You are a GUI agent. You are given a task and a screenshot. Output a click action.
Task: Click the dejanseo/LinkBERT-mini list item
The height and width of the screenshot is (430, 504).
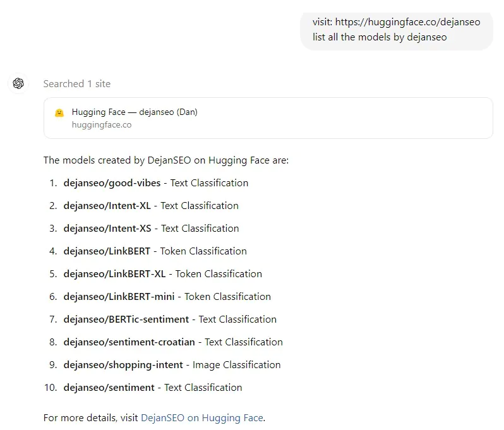tap(167, 297)
